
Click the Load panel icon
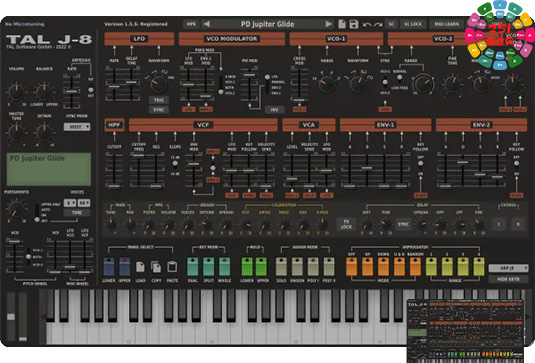click(x=140, y=267)
